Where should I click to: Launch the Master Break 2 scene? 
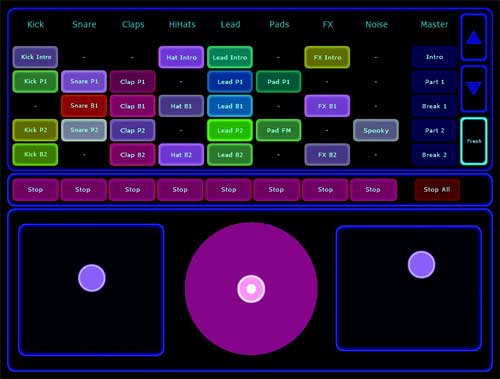click(x=434, y=154)
